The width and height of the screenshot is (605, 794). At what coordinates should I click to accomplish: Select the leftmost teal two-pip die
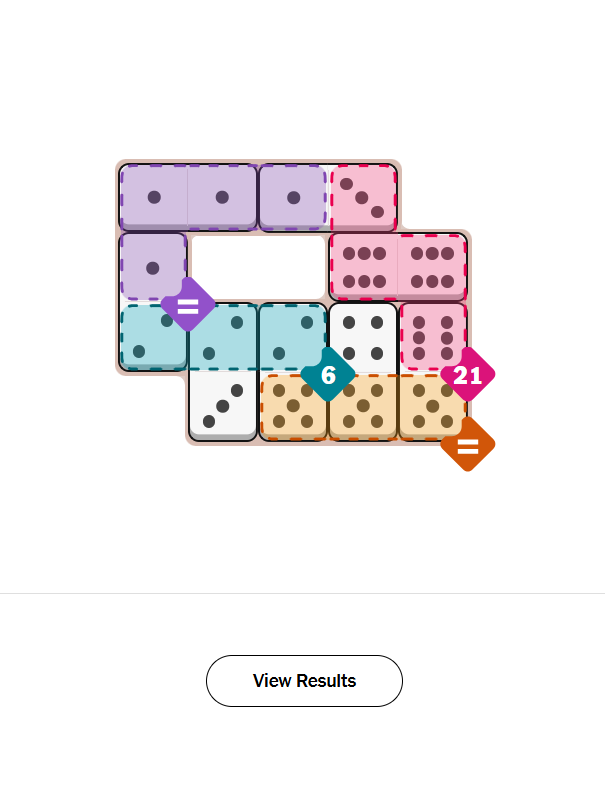pos(153,337)
